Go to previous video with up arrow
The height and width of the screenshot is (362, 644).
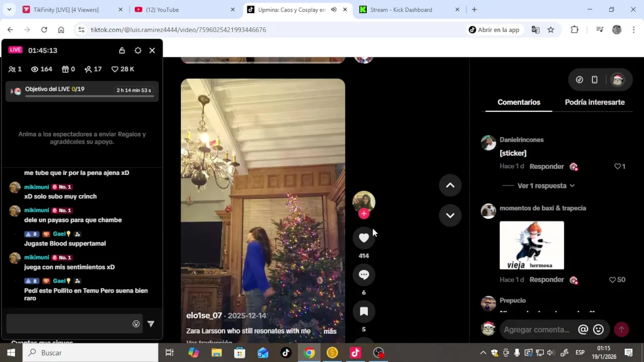pos(450,185)
